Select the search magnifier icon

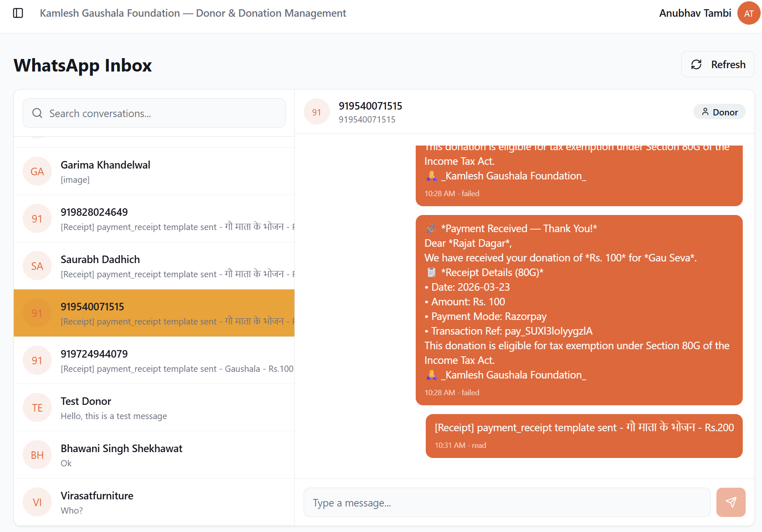pyautogui.click(x=37, y=113)
